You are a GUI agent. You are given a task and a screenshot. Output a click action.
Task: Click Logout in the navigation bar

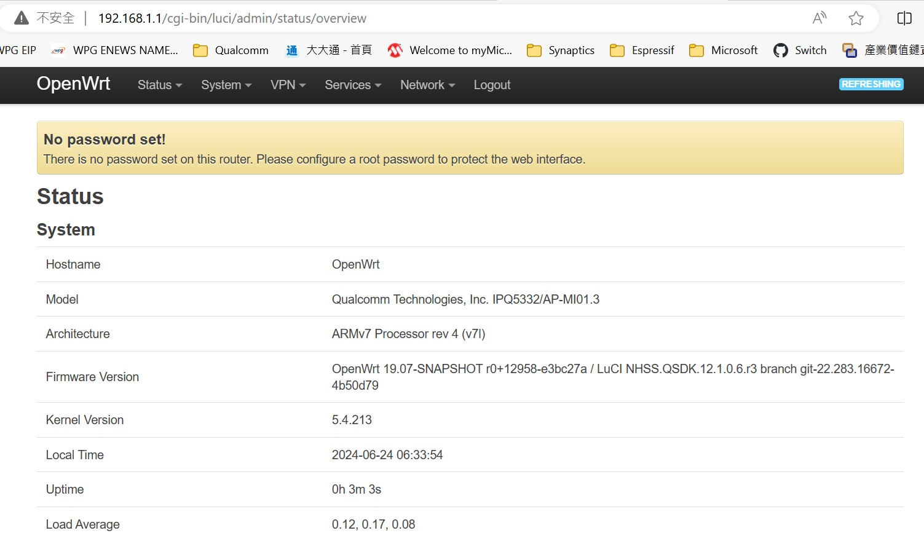point(492,85)
